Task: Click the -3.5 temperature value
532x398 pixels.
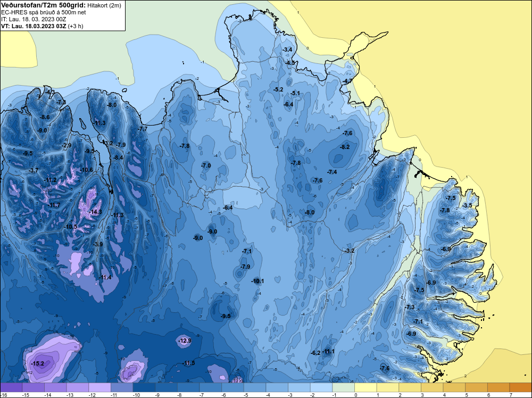Action: (x=467, y=205)
